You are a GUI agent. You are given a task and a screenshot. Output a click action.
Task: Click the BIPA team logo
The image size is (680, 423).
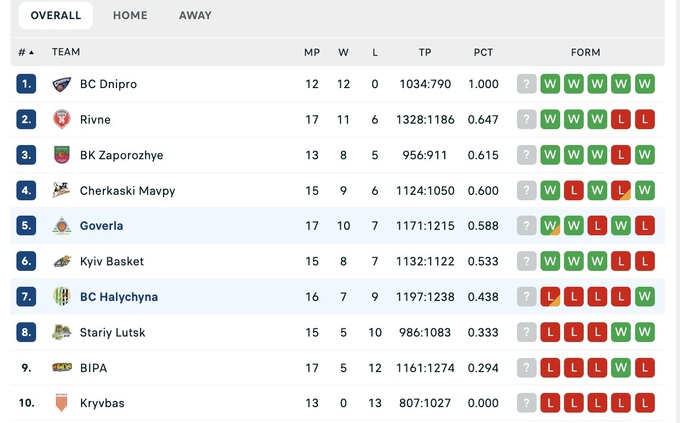[x=62, y=368]
